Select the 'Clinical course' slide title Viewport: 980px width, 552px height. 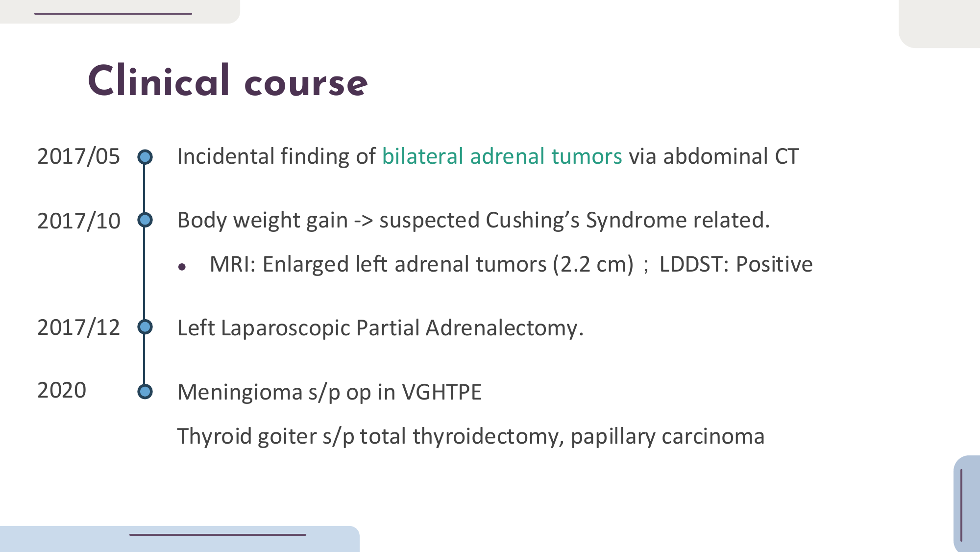(x=228, y=81)
